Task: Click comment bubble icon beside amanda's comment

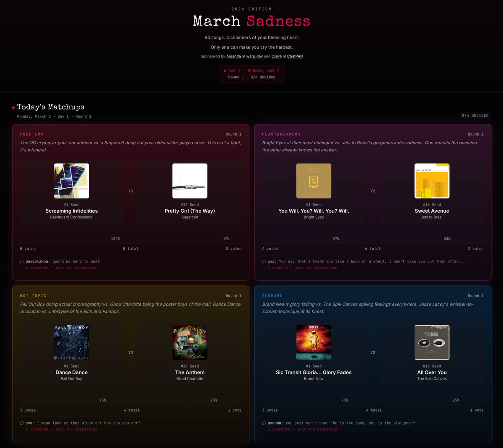Action: coord(264,423)
